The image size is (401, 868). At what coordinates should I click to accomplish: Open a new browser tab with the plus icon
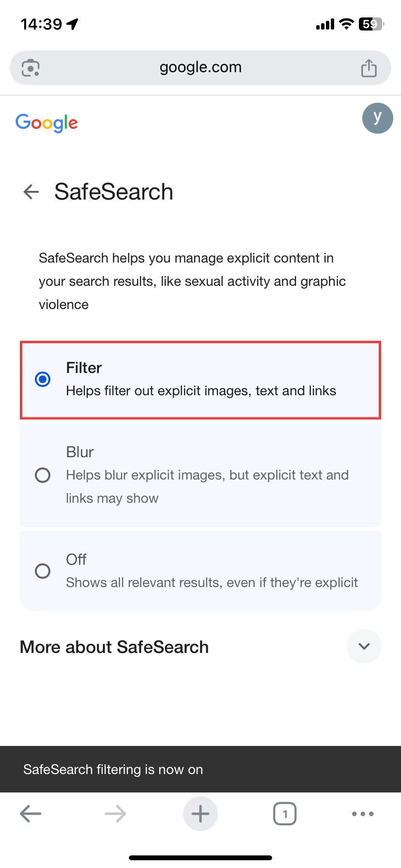click(200, 814)
